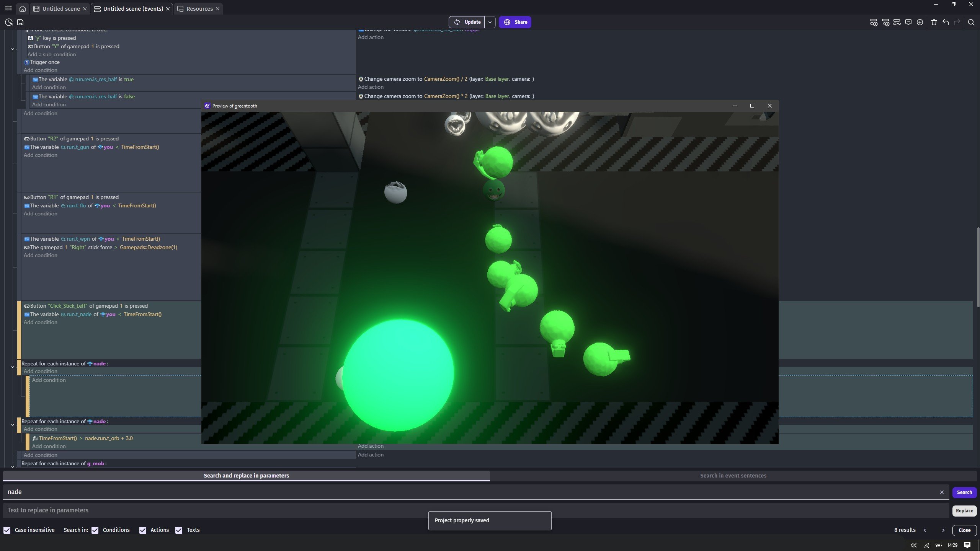
Task: Focus the Text to replace in parameters field
Action: [x=476, y=510]
